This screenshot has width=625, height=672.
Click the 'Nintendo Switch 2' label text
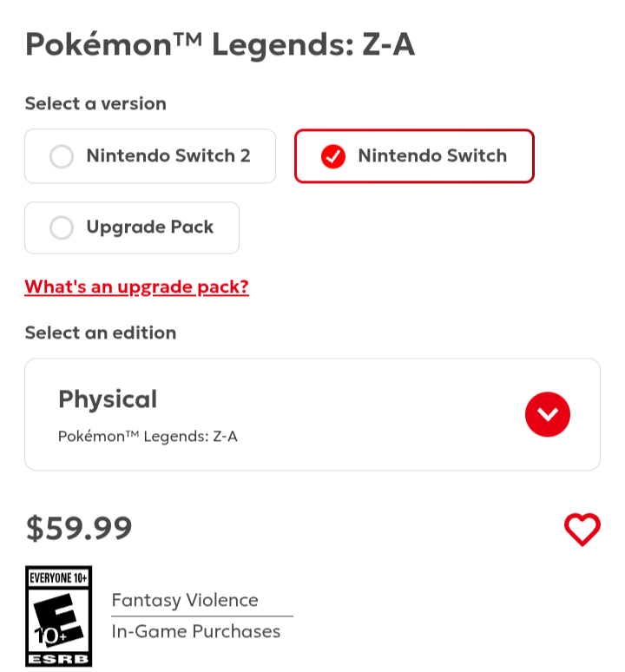tap(168, 156)
